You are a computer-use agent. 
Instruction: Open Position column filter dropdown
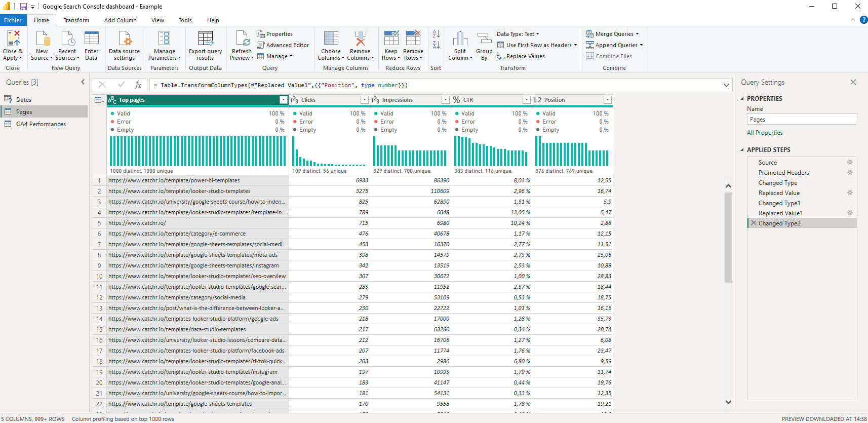pos(608,100)
